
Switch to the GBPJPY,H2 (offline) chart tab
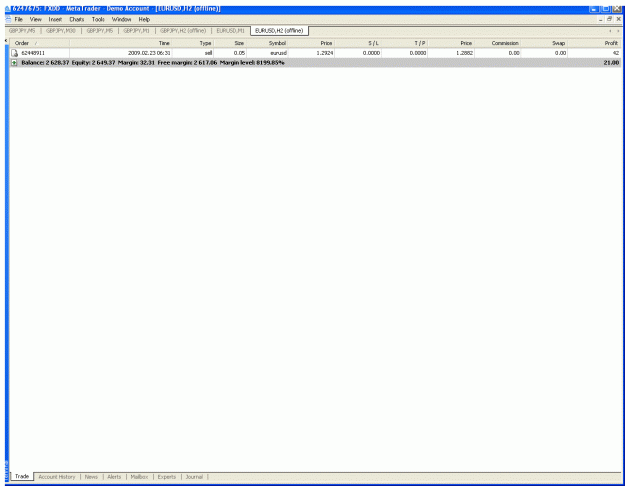[183, 31]
